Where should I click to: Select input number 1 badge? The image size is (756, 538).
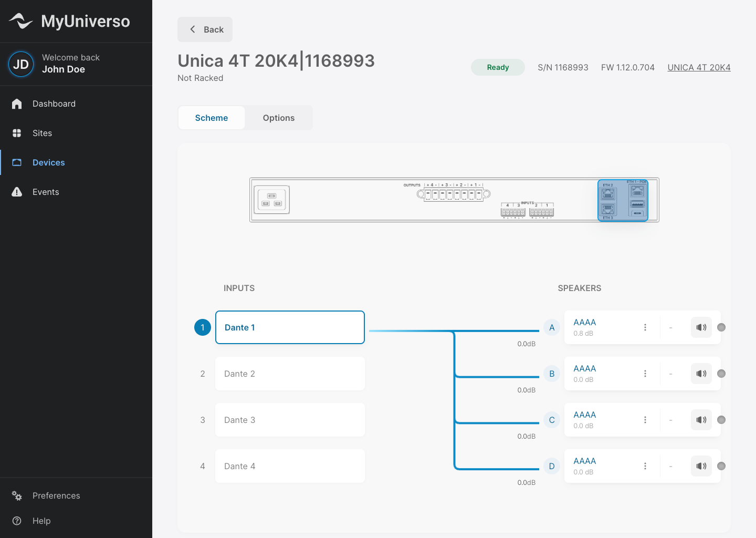click(203, 327)
